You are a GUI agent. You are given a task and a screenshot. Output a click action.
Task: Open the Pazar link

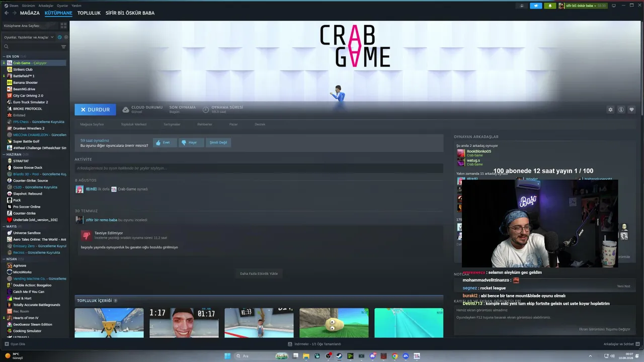click(233, 124)
